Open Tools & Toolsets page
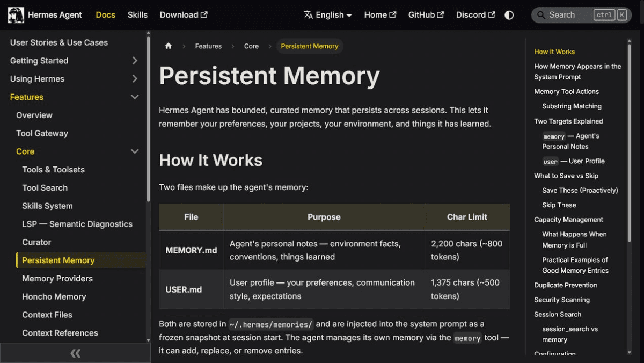644x363 pixels. [x=54, y=170]
